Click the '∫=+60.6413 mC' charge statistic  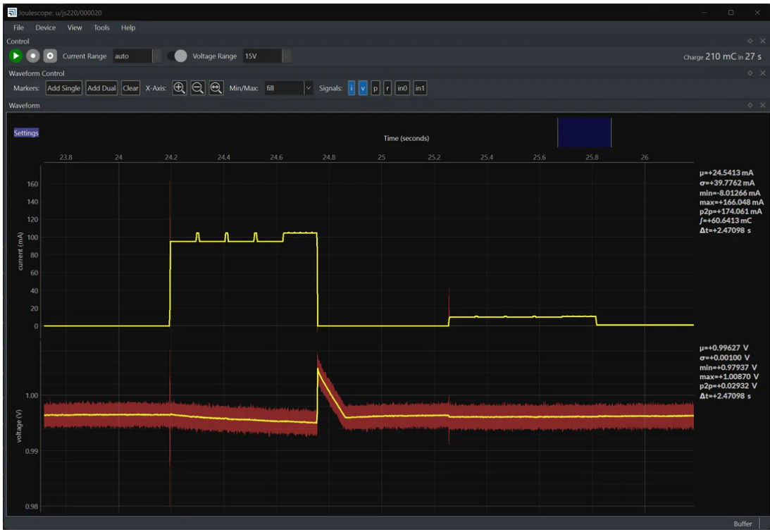tap(726, 221)
